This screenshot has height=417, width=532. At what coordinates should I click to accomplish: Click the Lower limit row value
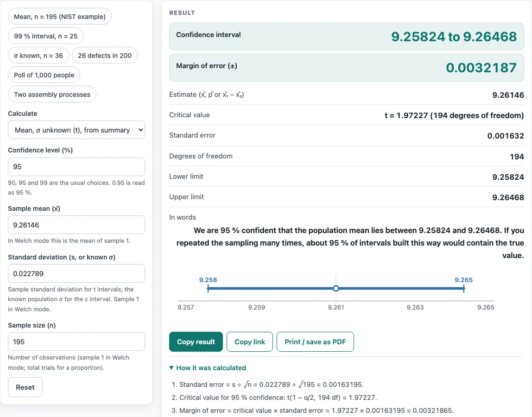[x=508, y=177]
